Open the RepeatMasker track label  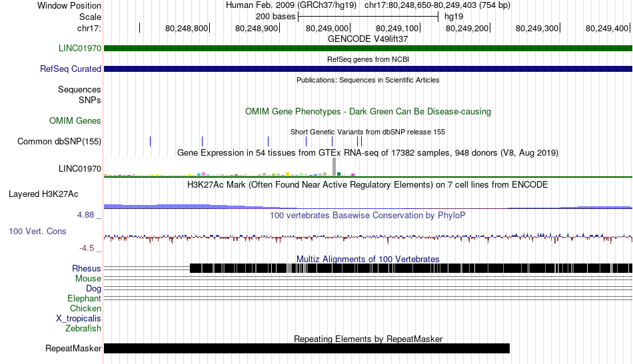[x=73, y=348]
